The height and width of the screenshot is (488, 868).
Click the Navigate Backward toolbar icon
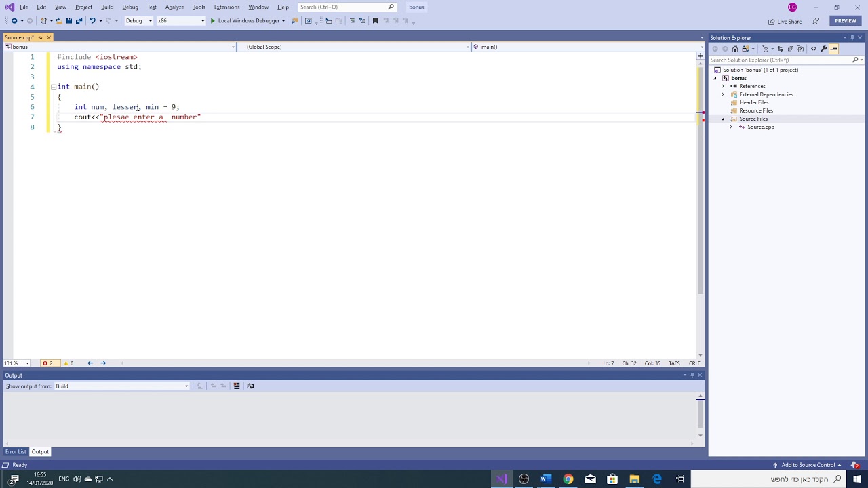[x=14, y=20]
